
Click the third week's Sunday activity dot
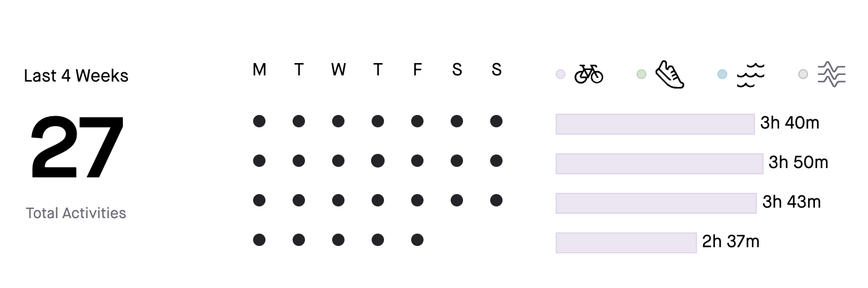pyautogui.click(x=496, y=200)
